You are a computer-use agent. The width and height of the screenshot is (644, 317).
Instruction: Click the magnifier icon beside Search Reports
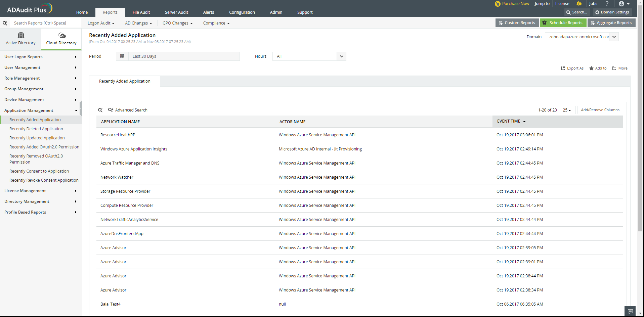click(5, 23)
